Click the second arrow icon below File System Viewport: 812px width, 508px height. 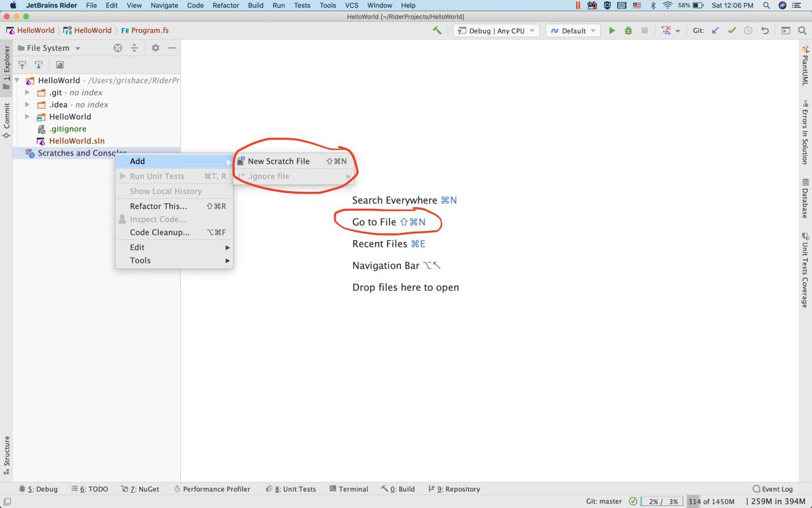pos(39,65)
